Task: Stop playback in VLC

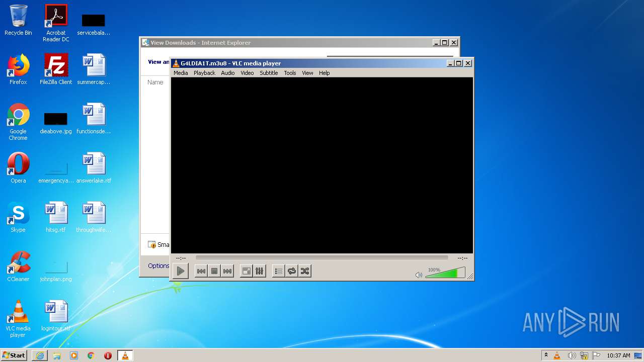Action: 214,271
